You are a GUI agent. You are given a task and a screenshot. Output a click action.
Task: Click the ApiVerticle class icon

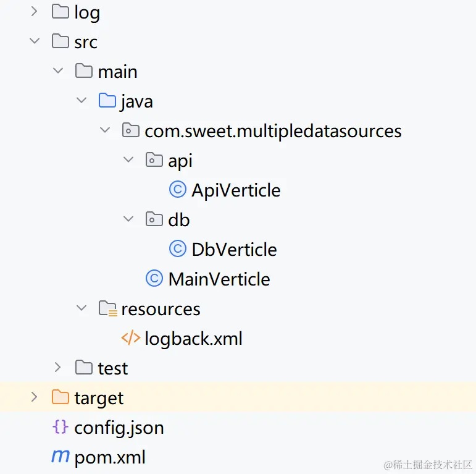[x=178, y=190]
